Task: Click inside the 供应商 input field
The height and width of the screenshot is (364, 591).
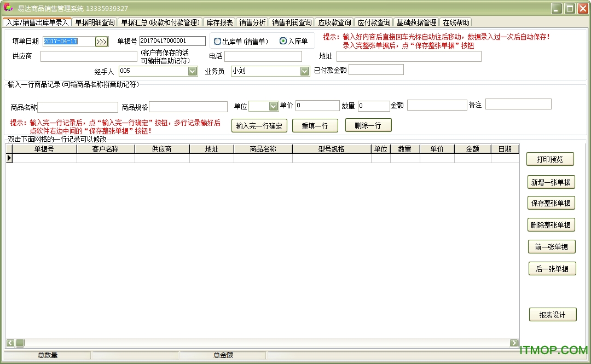Action: pos(88,56)
